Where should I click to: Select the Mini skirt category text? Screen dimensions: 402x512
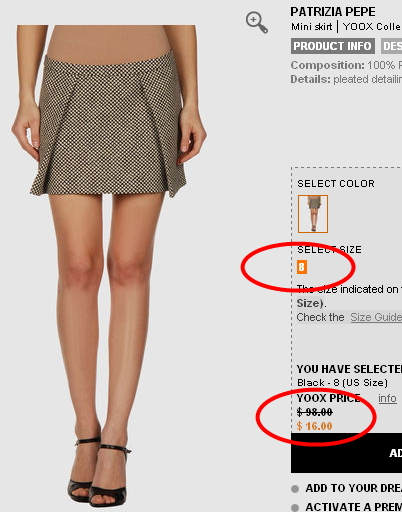tap(312, 27)
